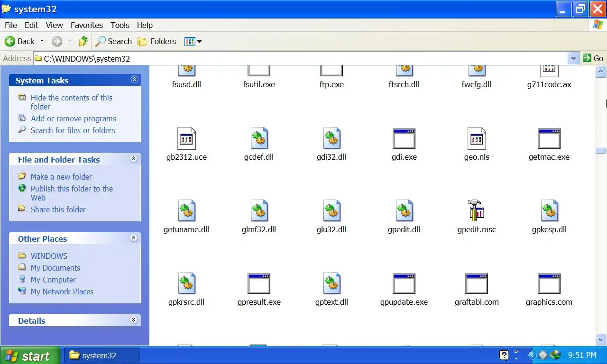This screenshot has height=364, width=607.
Task: Click the vertical scrollbar down arrow
Action: tap(601, 339)
